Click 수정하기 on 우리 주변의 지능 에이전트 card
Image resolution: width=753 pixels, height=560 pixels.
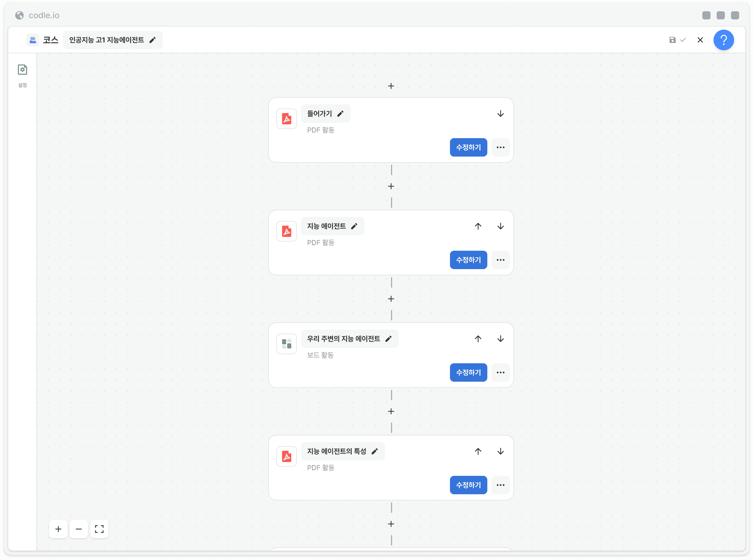468,372
